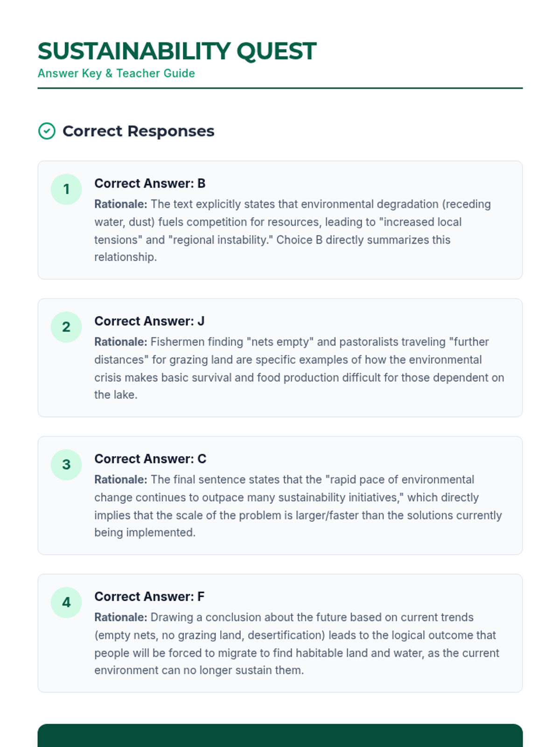Select the Correct Responses heading
This screenshot has width=560, height=747.
(138, 131)
